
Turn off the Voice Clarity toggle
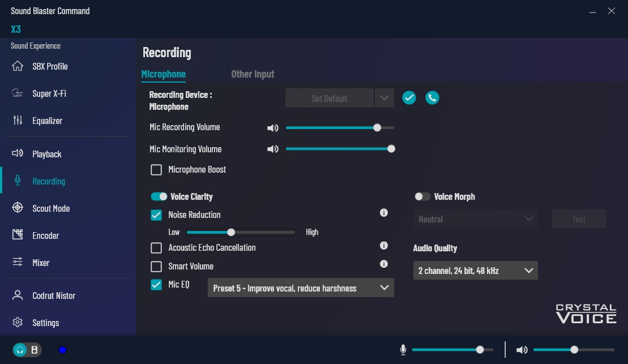coord(159,196)
